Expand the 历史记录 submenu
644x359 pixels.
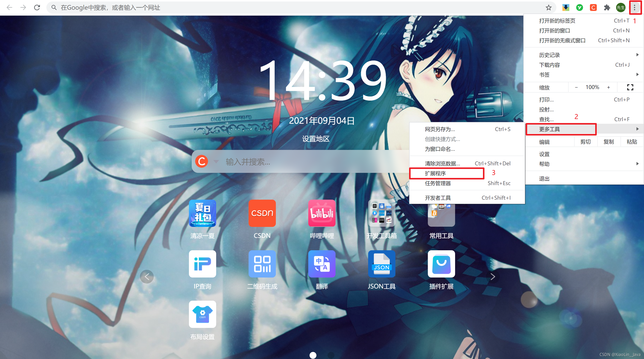(584, 55)
